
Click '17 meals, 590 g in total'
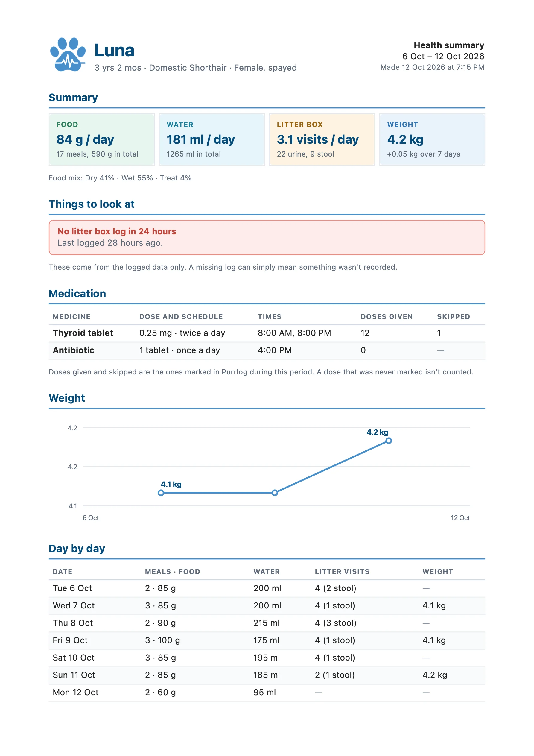point(98,154)
